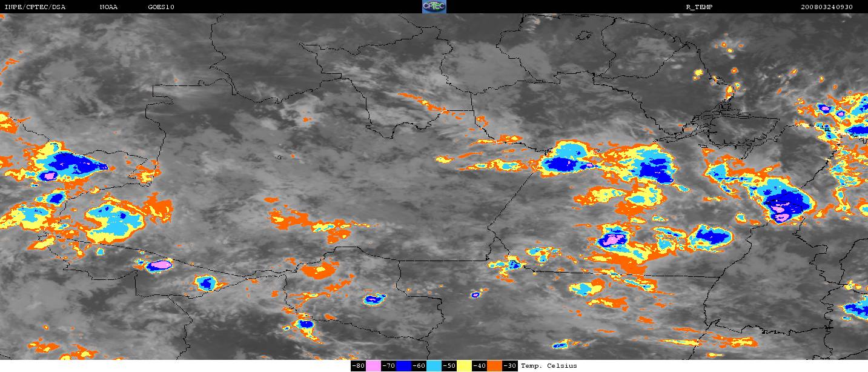868x372 pixels.
Task: Click the -60 legend value
Action: tap(419, 365)
